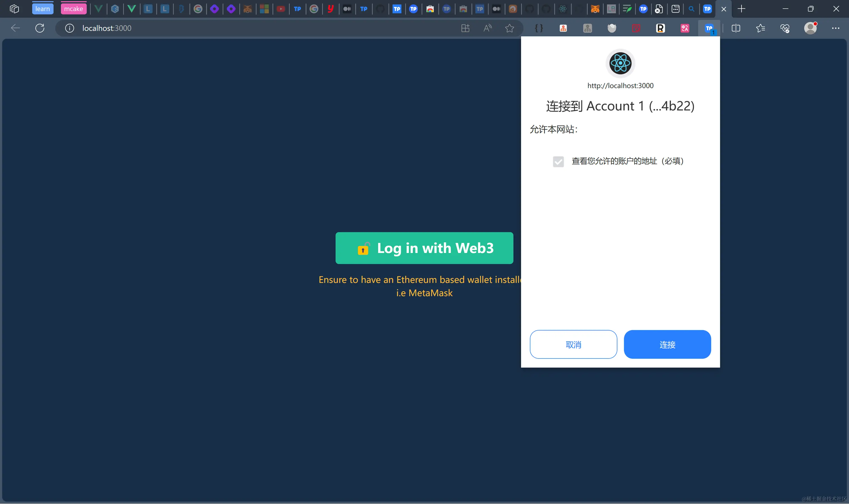Switch to the mcake tab group
Screen dimensions: 849x504
point(73,9)
